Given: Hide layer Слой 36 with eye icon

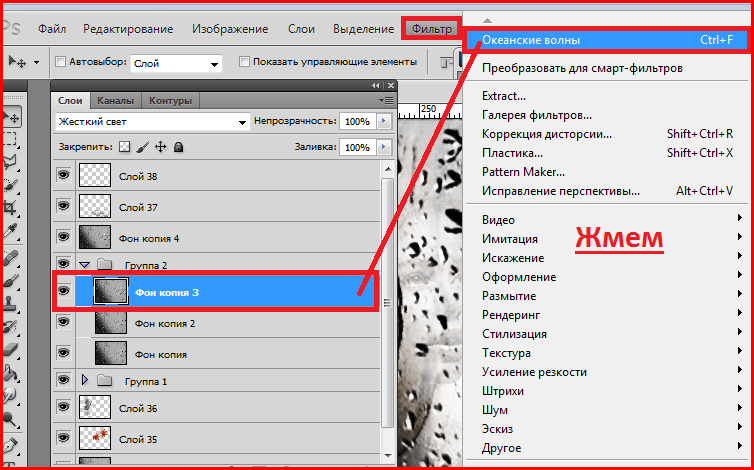Looking at the screenshot, I should (63, 407).
